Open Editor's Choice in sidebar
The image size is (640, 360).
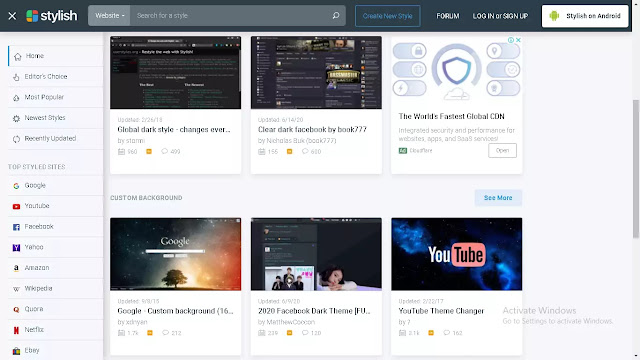coord(56,77)
